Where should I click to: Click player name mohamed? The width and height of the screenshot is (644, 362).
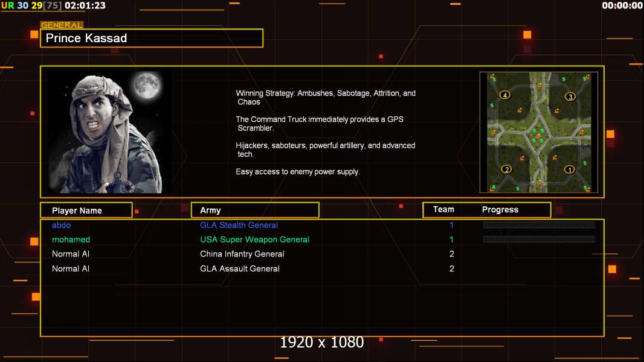pyautogui.click(x=71, y=240)
